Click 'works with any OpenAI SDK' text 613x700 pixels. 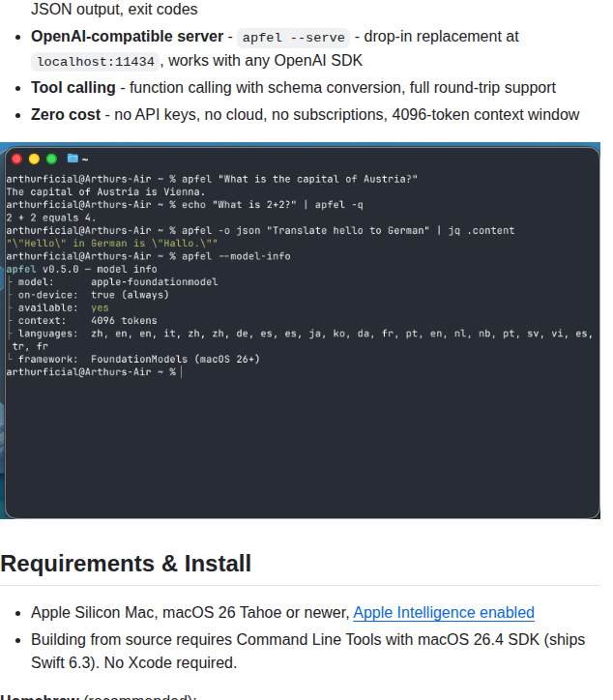(x=265, y=61)
